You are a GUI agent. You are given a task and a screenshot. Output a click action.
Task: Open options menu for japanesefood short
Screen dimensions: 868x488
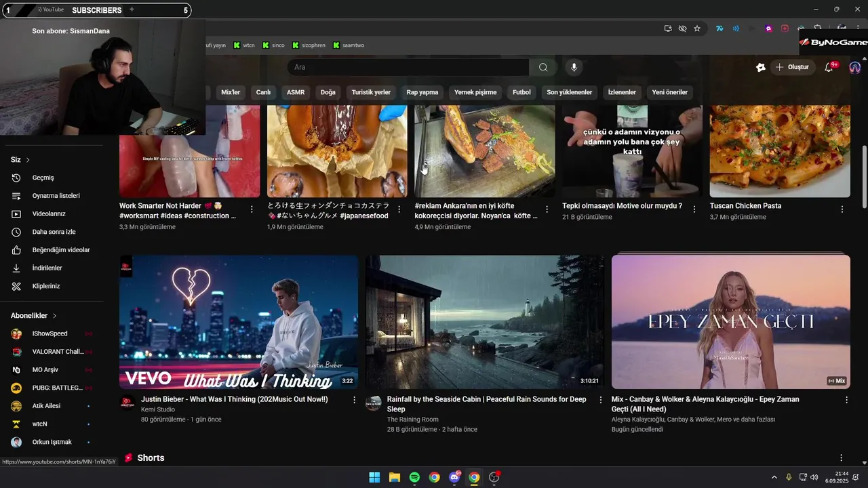[399, 209]
